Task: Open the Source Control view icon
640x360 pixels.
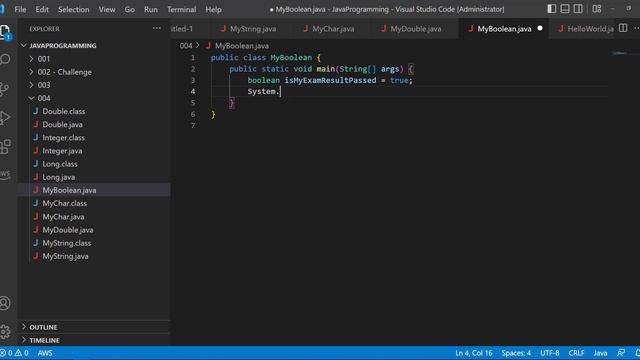Action: [5, 89]
